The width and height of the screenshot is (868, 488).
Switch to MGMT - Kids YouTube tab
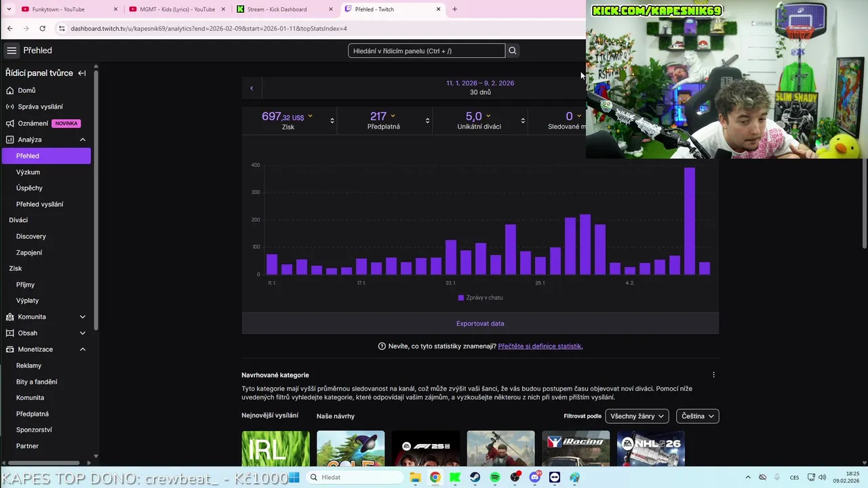point(177,9)
